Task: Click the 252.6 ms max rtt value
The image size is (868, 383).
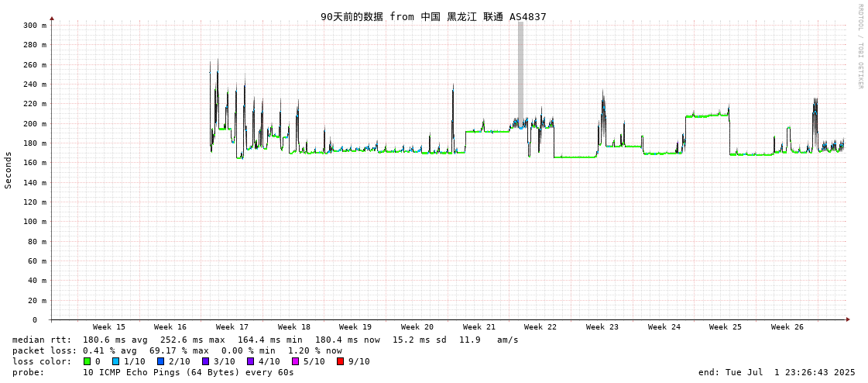Action: [193, 340]
